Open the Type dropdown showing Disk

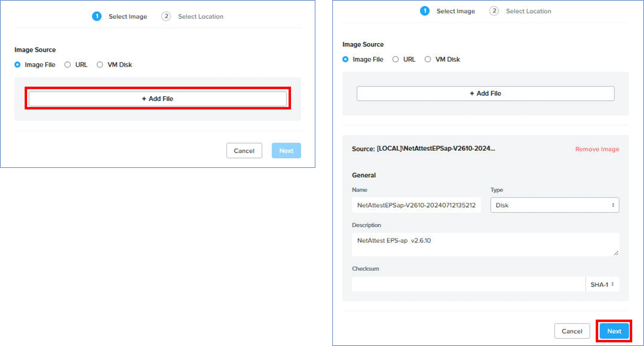tap(555, 205)
